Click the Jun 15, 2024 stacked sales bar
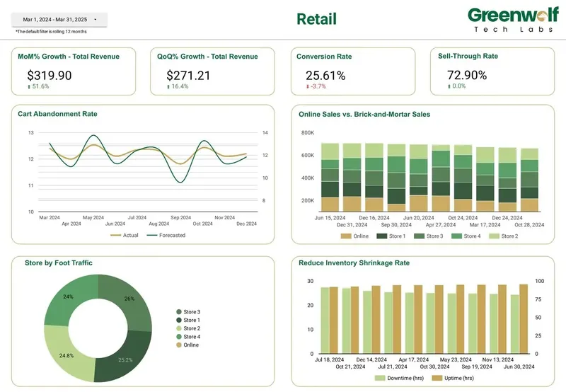The height and width of the screenshot is (392, 566). point(330,177)
